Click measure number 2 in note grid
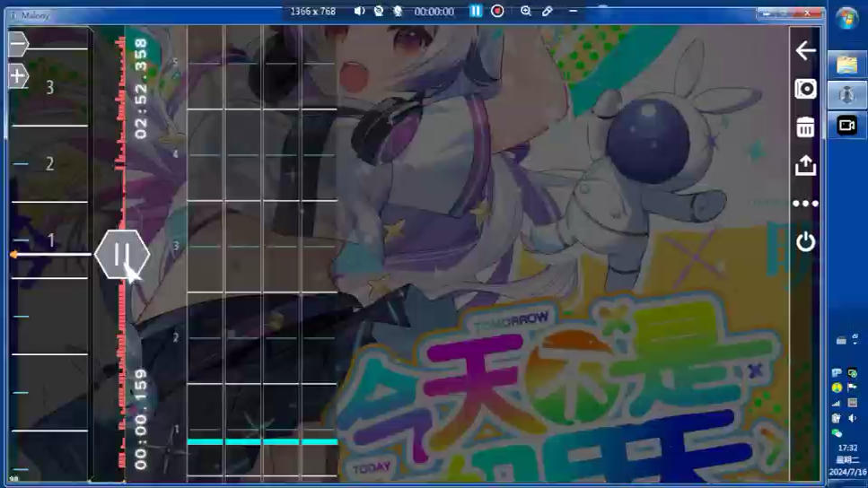Screen dimensions: 868x488 (x=175, y=337)
